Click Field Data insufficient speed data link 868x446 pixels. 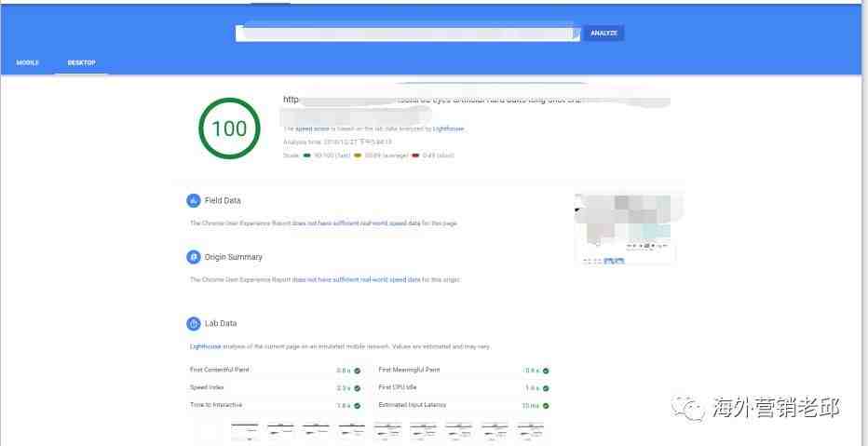(x=356, y=223)
